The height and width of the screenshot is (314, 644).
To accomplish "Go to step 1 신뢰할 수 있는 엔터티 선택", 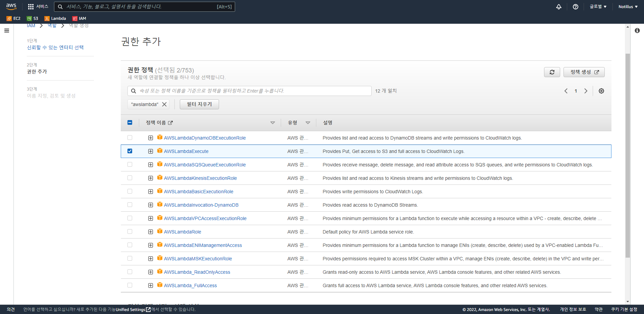I will click(x=55, y=47).
